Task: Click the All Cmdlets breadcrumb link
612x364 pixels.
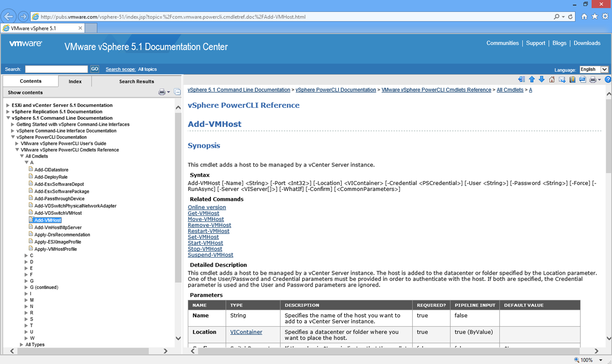Action: (510, 90)
